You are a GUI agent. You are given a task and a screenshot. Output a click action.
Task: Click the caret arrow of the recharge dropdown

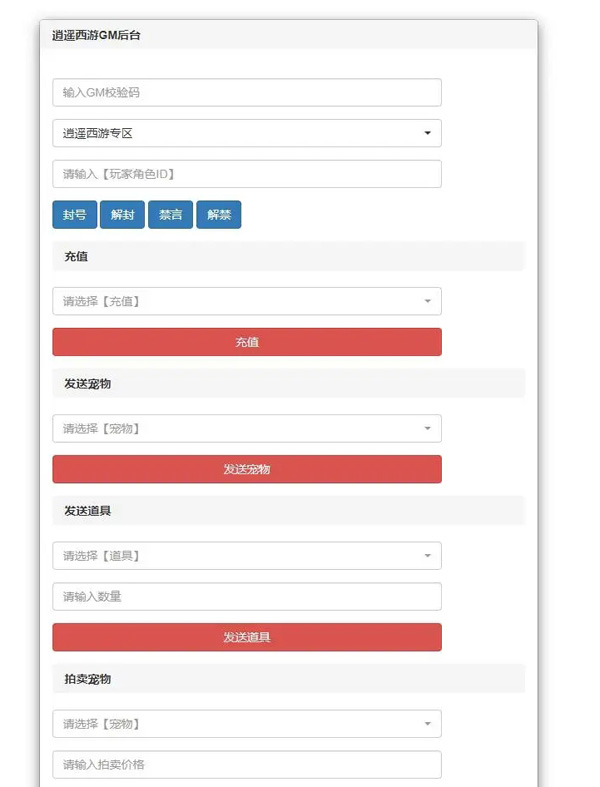tap(428, 301)
